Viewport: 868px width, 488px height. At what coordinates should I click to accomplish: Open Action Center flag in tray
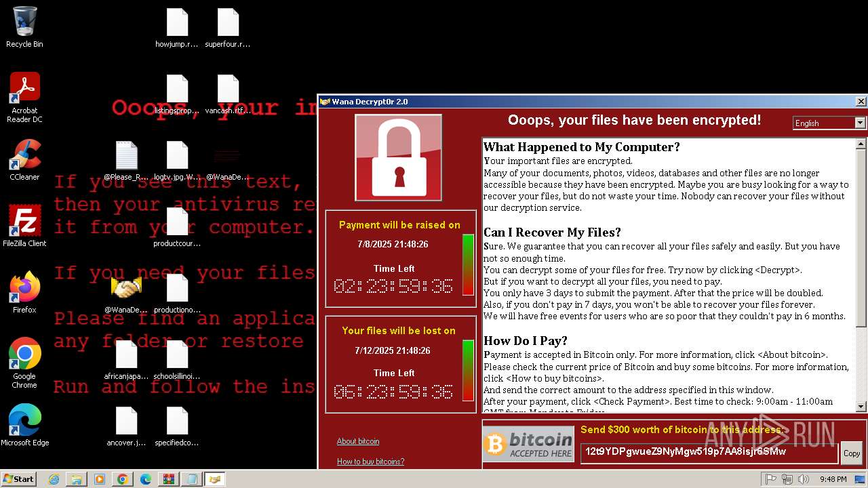tap(771, 479)
